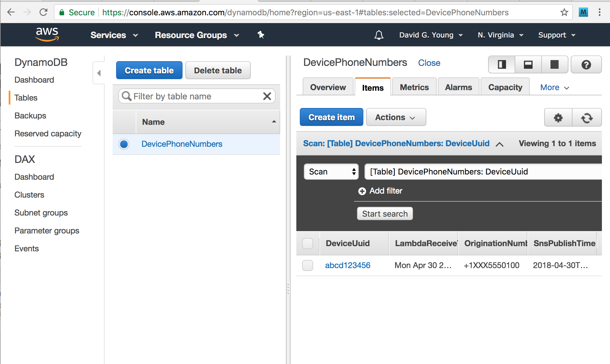The height and width of the screenshot is (364, 610).
Task: Expand the More dropdown tab
Action: [x=556, y=87]
